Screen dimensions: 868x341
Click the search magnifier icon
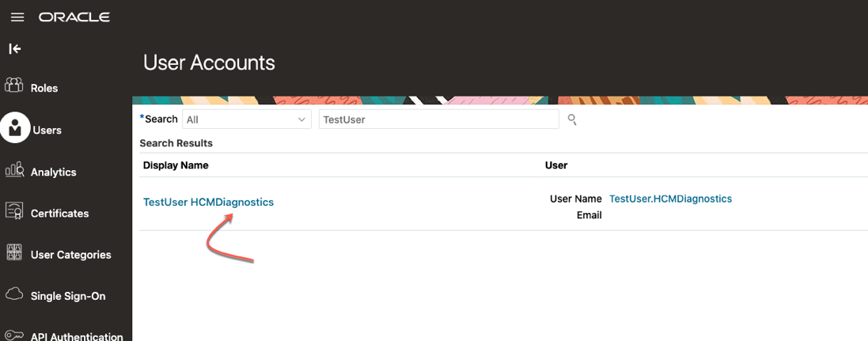pos(572,120)
